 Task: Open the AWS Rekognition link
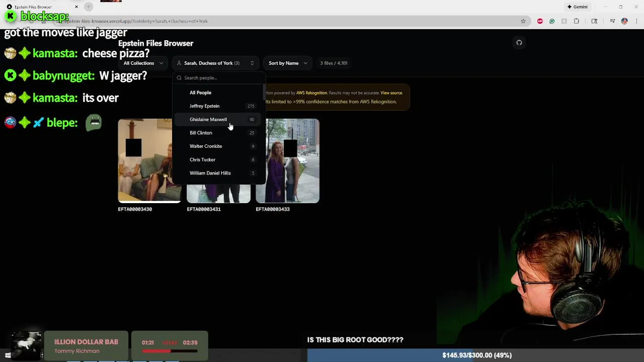tap(311, 93)
